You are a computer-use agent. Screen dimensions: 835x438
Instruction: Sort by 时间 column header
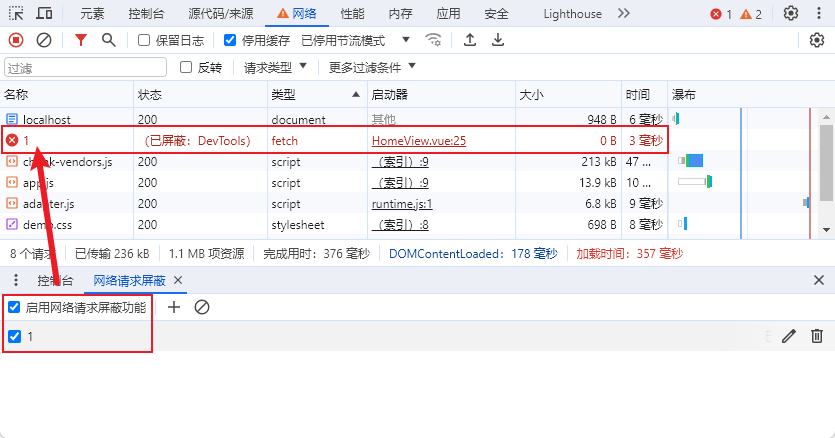point(644,95)
